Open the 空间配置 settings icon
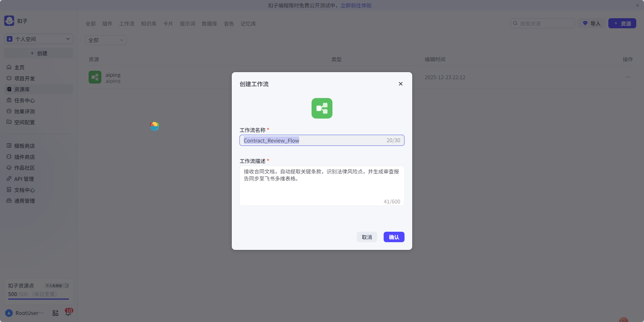 [x=9, y=122]
